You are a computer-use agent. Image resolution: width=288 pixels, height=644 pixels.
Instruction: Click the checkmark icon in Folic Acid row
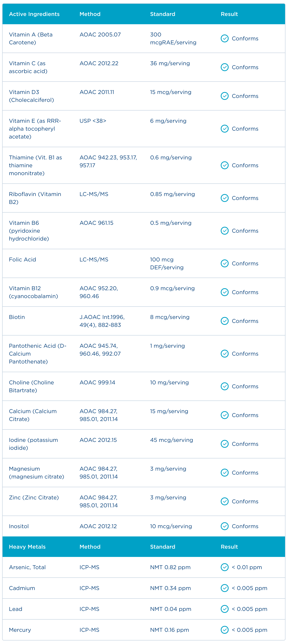tap(224, 264)
